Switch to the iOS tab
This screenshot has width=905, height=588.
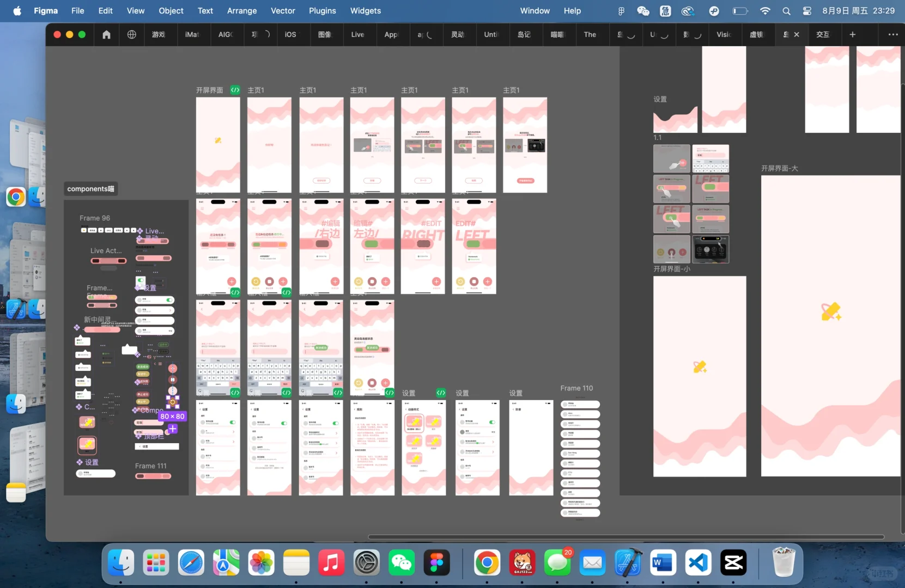[x=290, y=34]
